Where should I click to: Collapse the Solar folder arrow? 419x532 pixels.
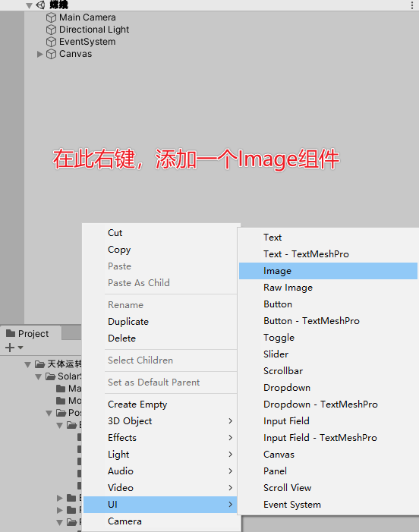[x=39, y=376]
